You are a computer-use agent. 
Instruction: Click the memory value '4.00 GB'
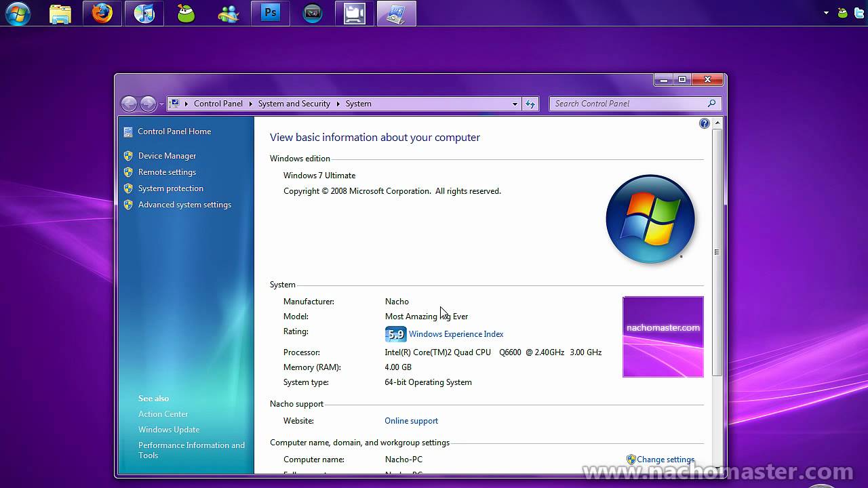398,367
